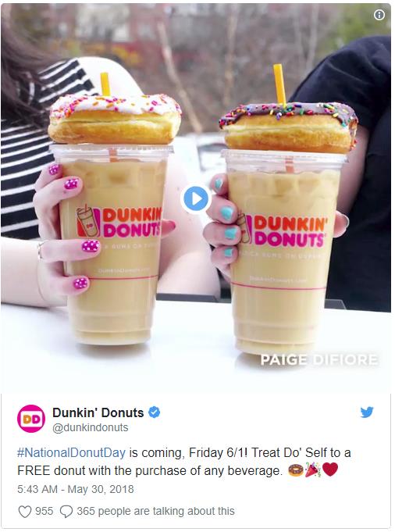Click the red heart emoji in tweet
The image size is (395, 532).
[330, 470]
